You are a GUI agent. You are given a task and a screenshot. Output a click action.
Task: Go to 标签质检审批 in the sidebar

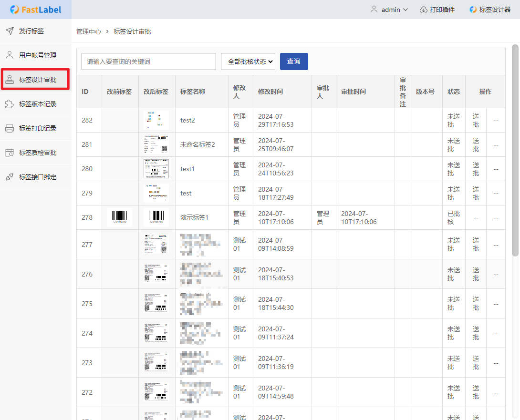38,153
